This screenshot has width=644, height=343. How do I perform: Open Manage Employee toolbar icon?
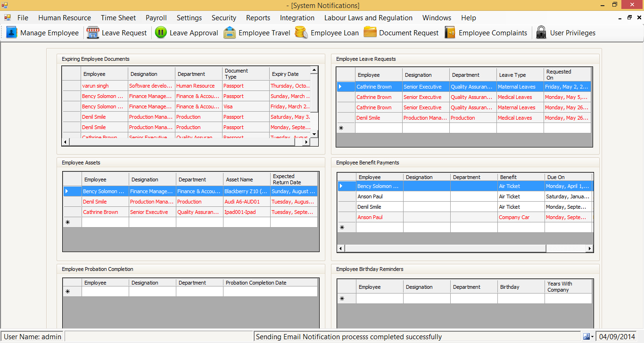12,33
